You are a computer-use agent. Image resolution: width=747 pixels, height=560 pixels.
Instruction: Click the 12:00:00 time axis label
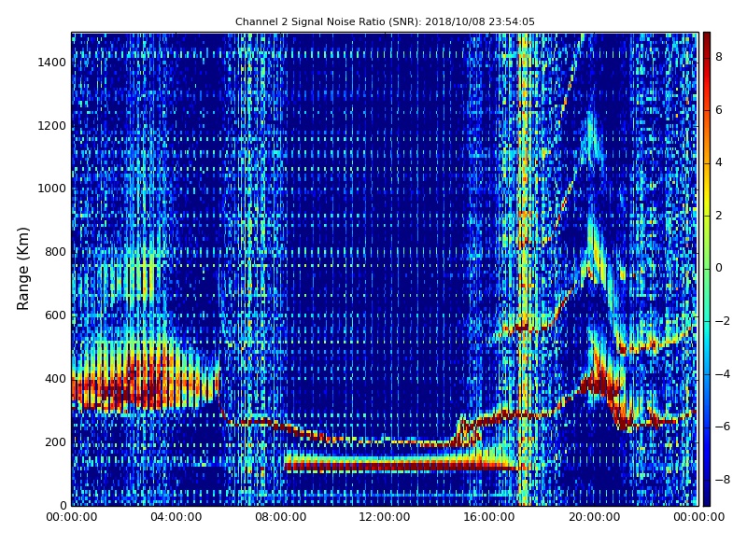(385, 517)
